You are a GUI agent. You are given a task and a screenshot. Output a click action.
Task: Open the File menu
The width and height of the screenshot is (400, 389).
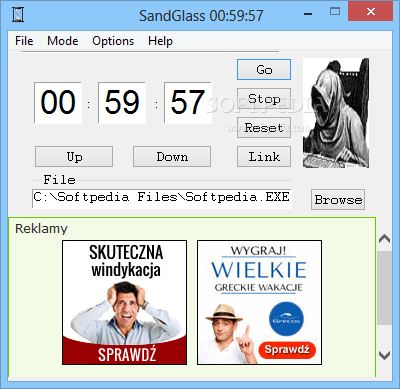coord(24,41)
